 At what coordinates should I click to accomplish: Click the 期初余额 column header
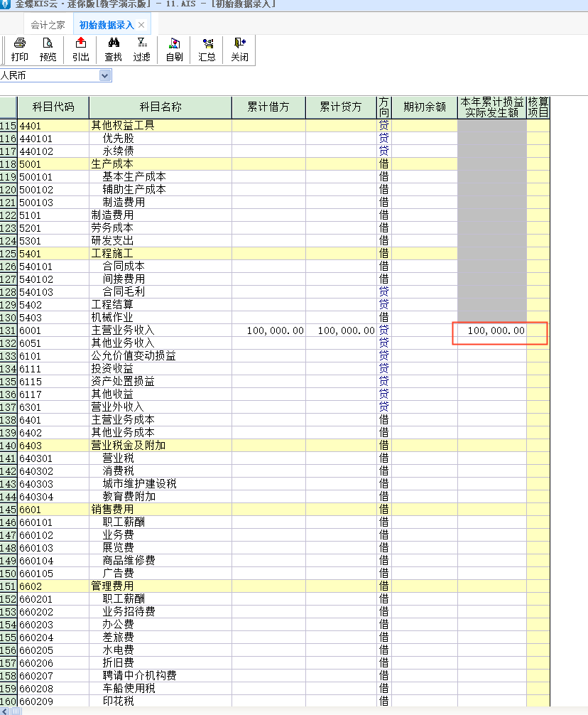click(425, 107)
